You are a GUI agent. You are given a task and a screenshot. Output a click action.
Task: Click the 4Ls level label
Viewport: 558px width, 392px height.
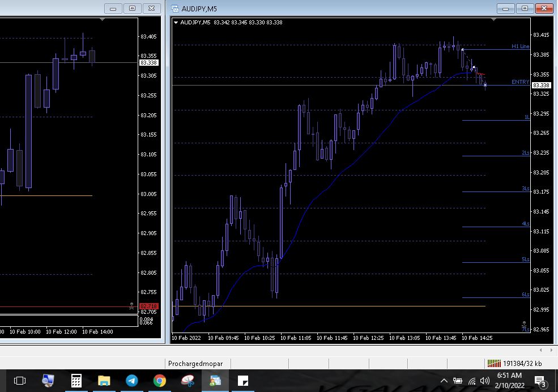pyautogui.click(x=526, y=223)
